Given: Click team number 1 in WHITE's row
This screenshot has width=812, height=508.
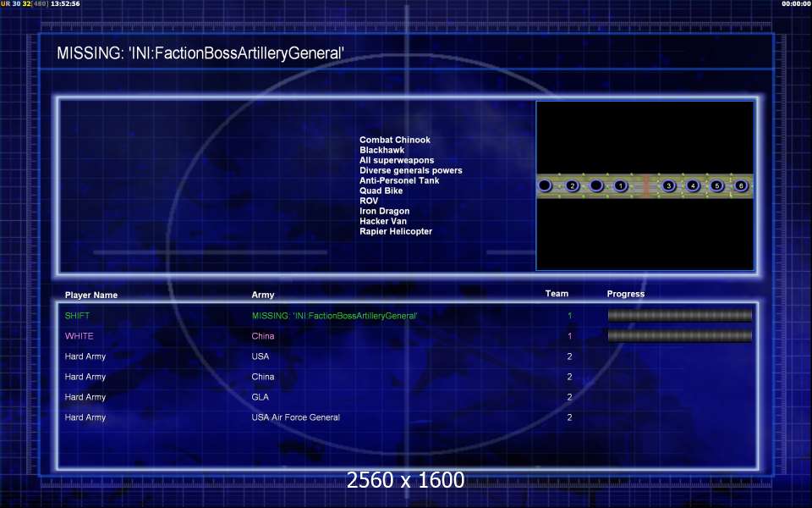Looking at the screenshot, I should click(569, 336).
